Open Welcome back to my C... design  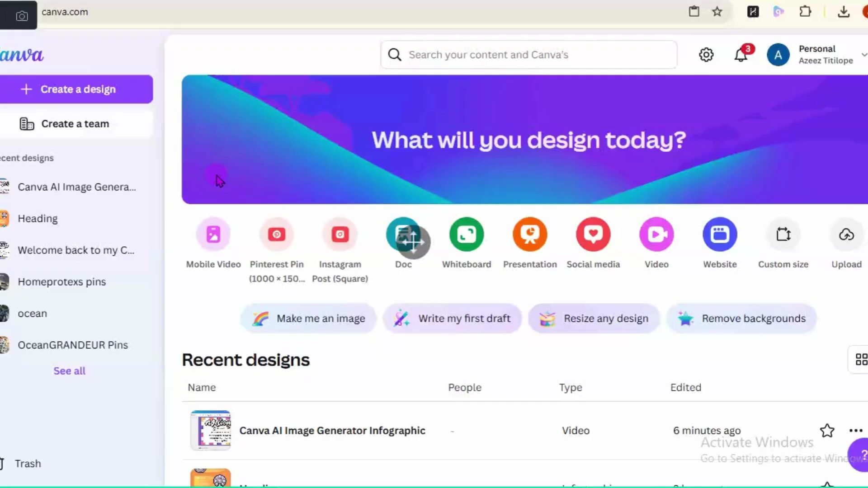pyautogui.click(x=76, y=250)
